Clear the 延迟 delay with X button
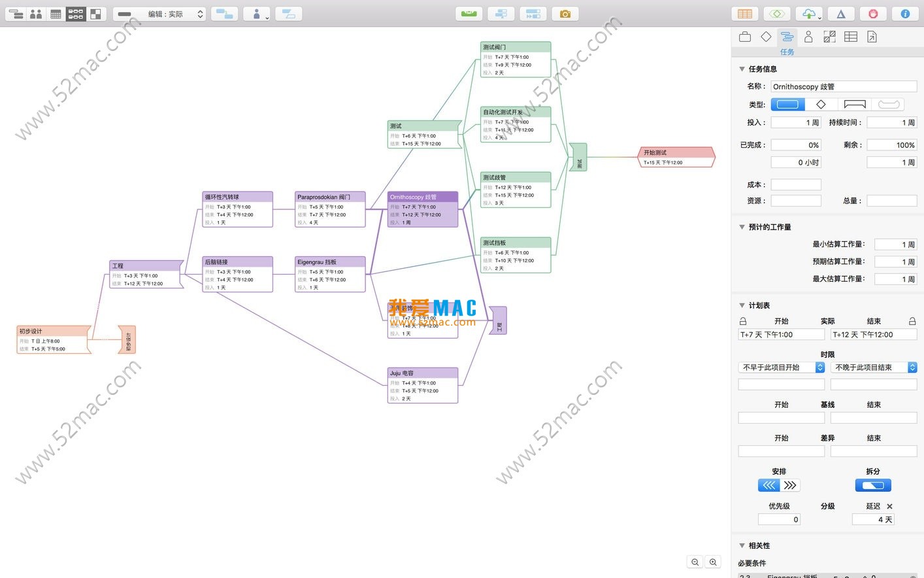Viewport: 924px width, 578px height. click(889, 506)
